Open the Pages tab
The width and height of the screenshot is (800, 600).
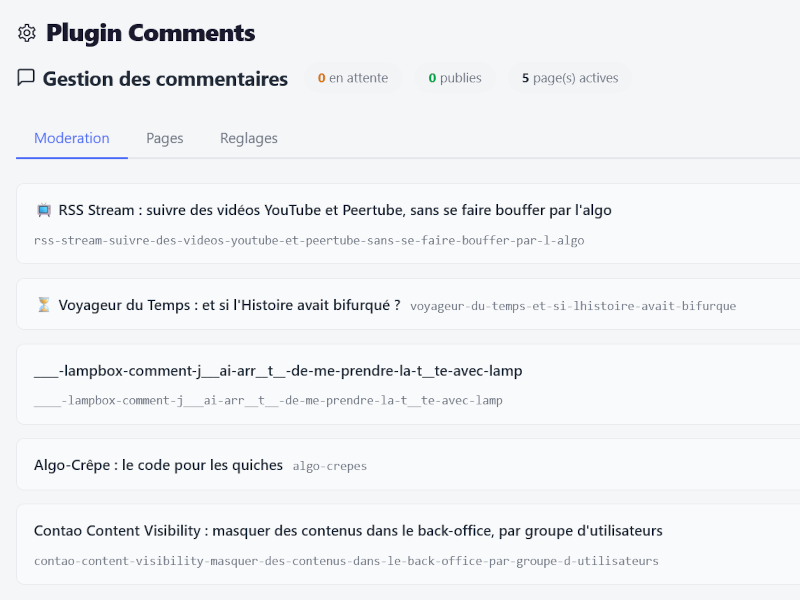(165, 139)
